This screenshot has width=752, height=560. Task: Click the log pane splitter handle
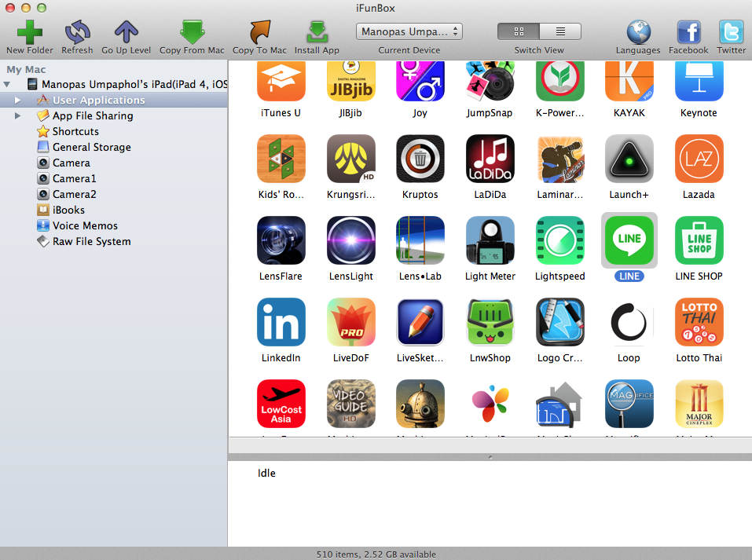tap(490, 457)
